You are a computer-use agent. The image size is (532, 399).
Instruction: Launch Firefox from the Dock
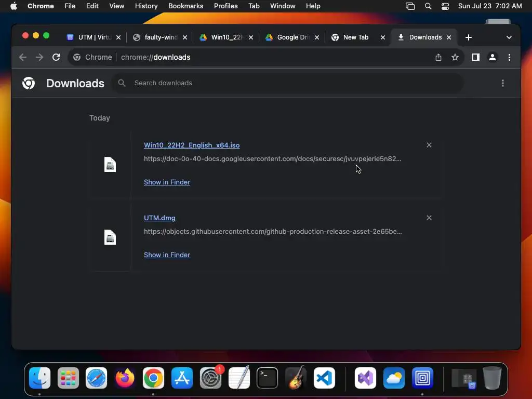pos(125,378)
